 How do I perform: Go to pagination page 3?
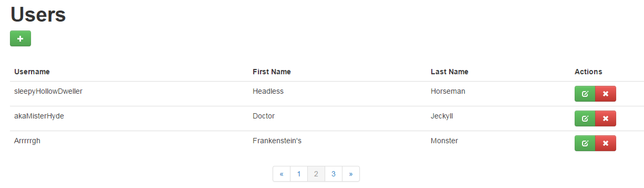[334, 174]
